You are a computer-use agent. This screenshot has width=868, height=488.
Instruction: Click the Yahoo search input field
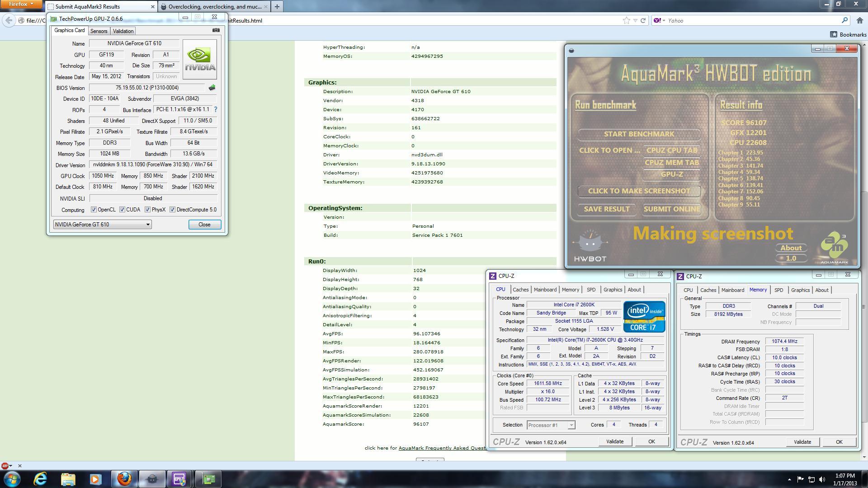pos(750,20)
